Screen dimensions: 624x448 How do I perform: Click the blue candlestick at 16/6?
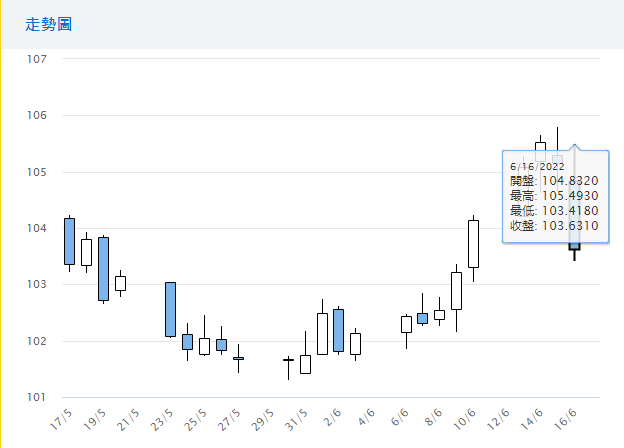click(574, 245)
